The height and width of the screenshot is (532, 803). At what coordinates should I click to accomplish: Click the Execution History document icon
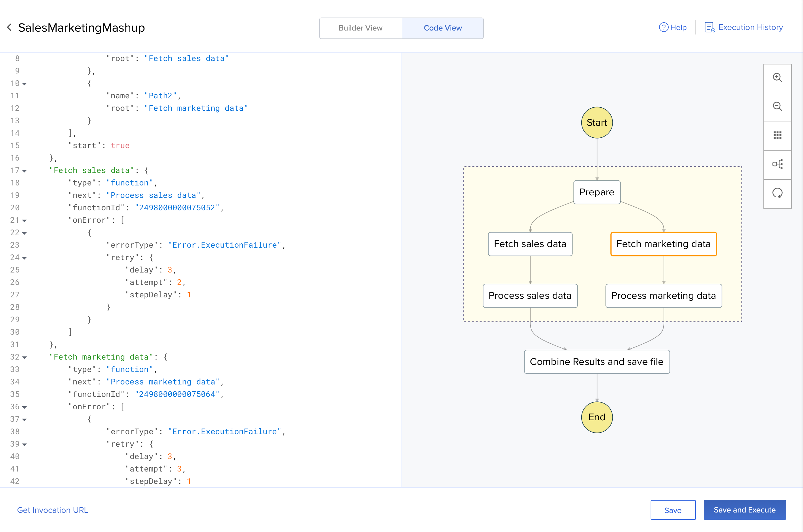710,27
